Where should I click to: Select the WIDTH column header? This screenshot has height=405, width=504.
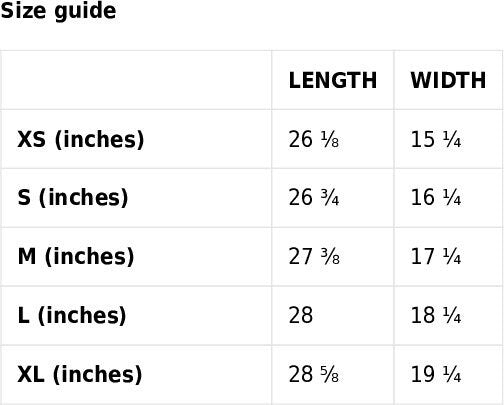[x=448, y=80]
